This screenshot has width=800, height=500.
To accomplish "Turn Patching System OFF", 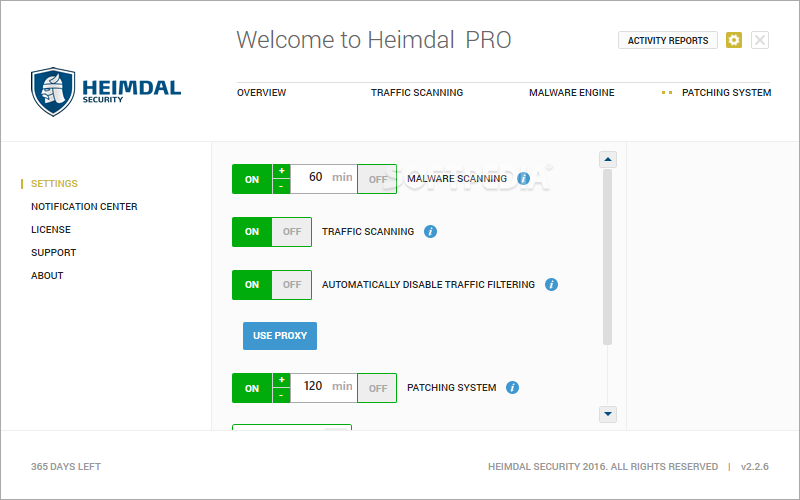I will click(x=377, y=388).
